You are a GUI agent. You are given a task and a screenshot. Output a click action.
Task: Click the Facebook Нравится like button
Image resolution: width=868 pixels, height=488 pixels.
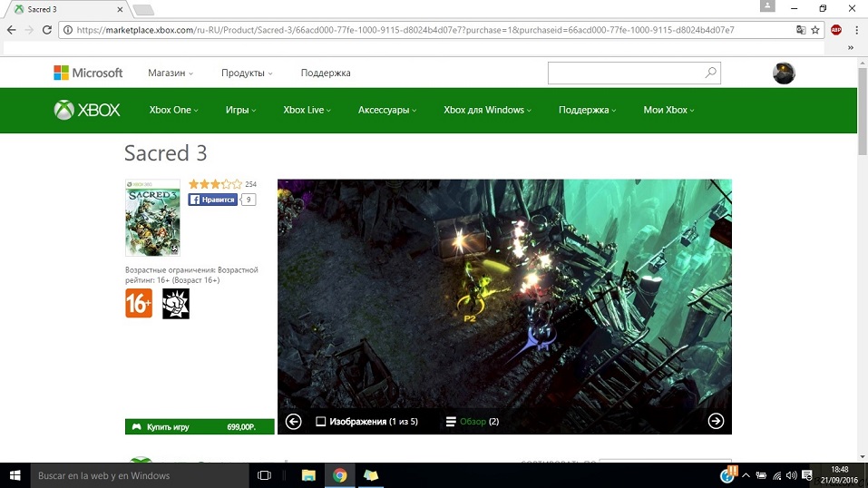click(x=213, y=200)
